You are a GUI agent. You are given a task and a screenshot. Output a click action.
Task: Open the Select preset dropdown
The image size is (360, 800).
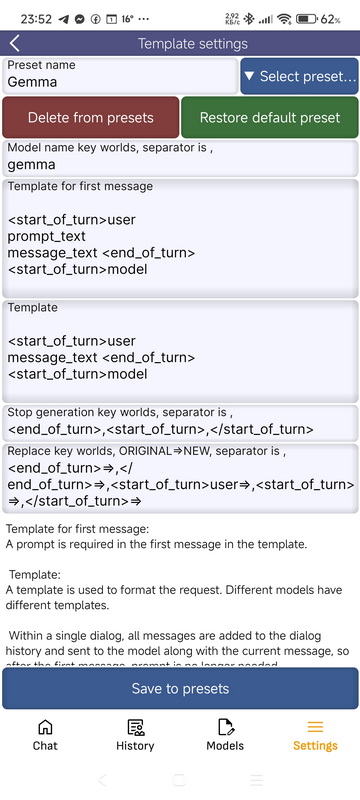pyautogui.click(x=299, y=76)
